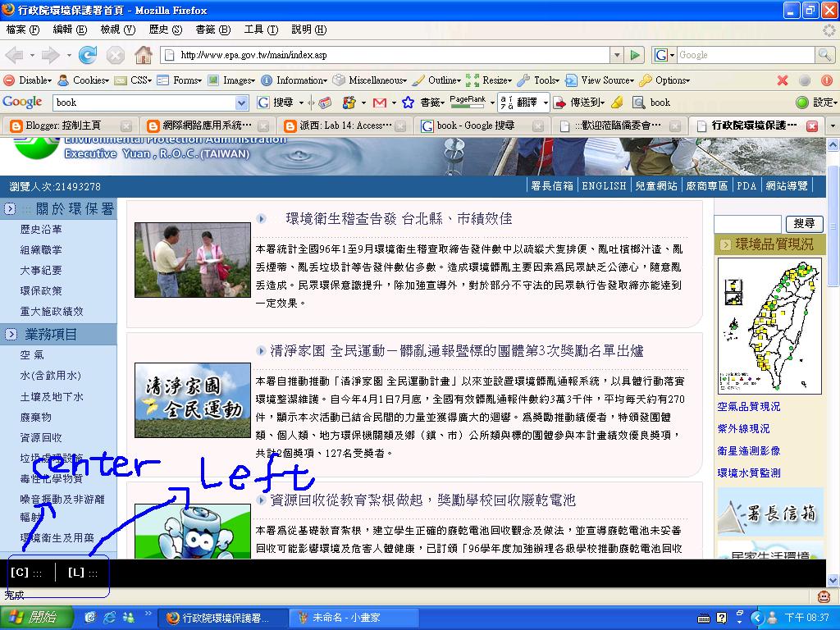The width and height of the screenshot is (840, 630).
Task: Open the Options dropdown
Action: click(x=664, y=80)
